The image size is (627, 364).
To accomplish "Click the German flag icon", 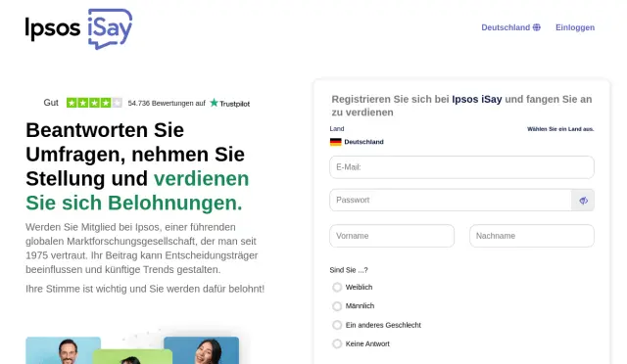I will pyautogui.click(x=335, y=142).
